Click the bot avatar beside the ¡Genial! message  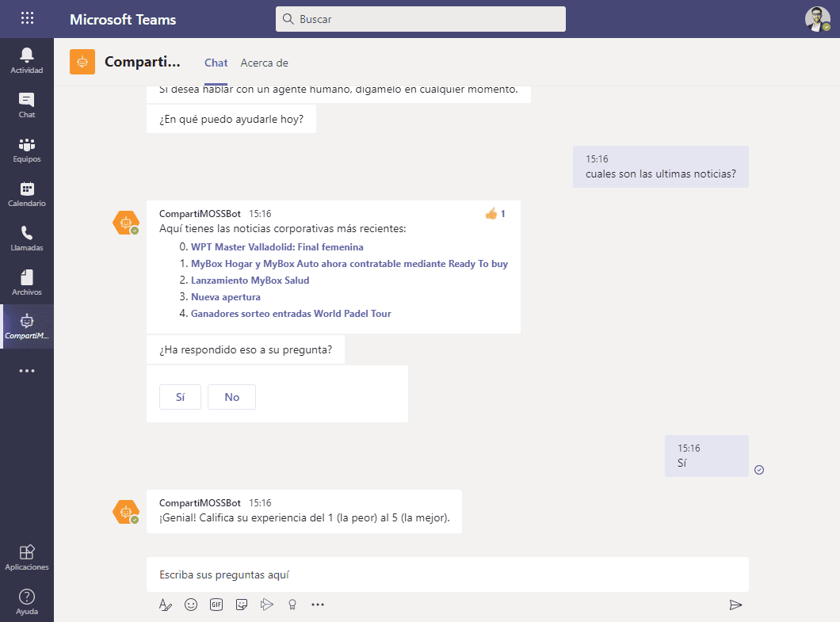tap(126, 512)
